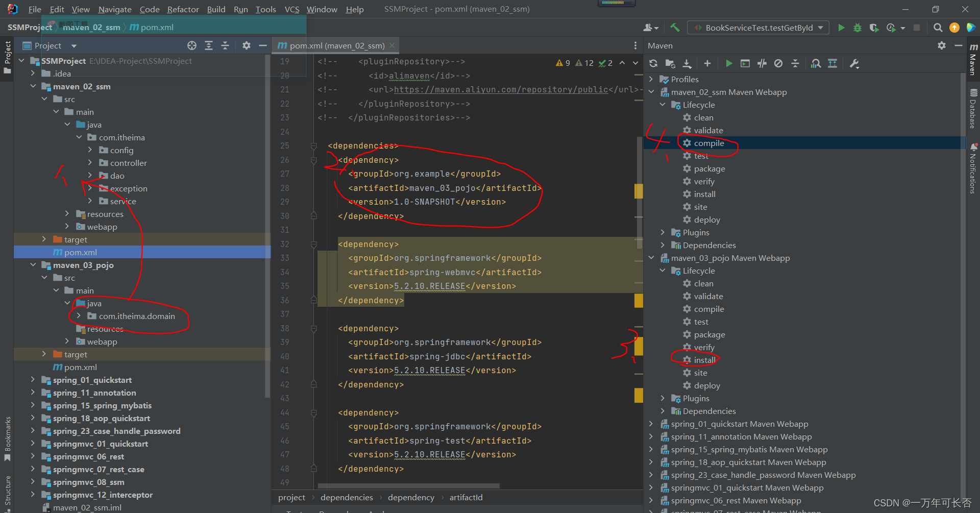The image size is (980, 513).
Task: Open Maven settings wrench icon
Action: click(854, 63)
